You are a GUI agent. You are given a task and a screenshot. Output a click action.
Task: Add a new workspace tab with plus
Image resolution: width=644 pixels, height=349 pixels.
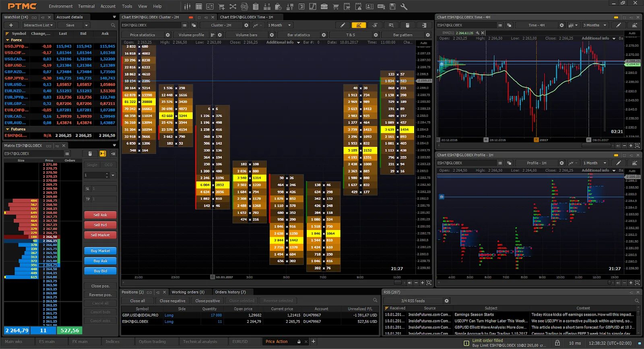pyautogui.click(x=313, y=341)
